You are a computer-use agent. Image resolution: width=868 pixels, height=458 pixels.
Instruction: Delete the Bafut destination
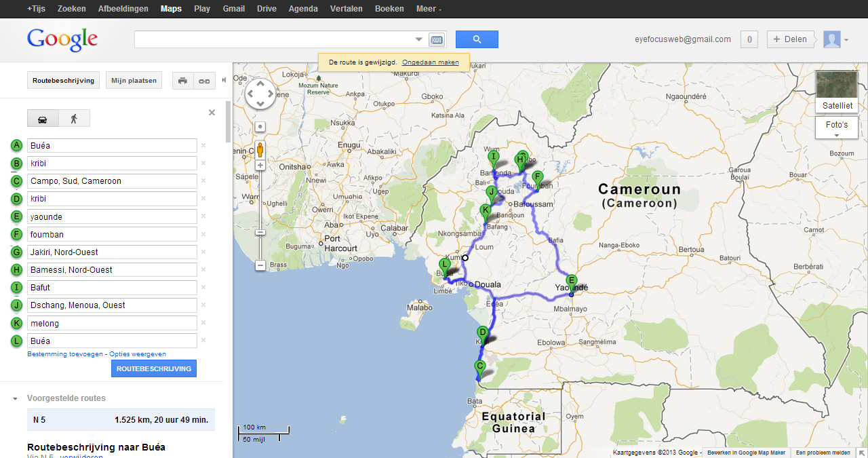click(203, 287)
